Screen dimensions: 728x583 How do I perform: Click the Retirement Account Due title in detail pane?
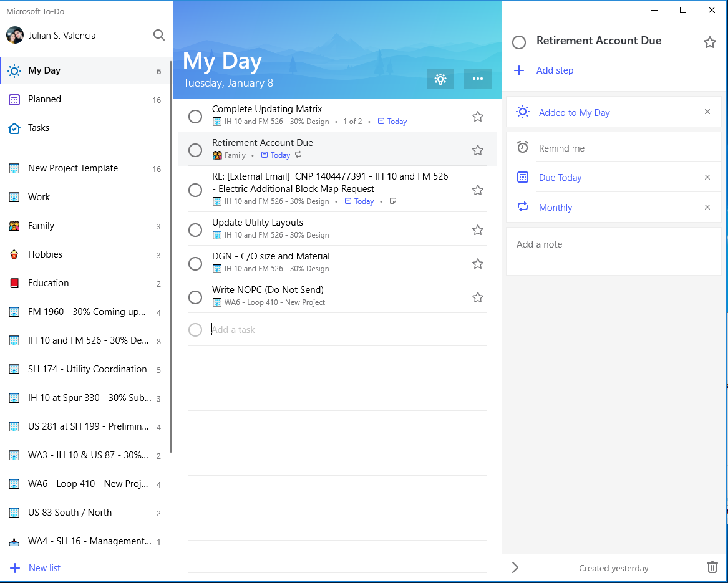(598, 41)
